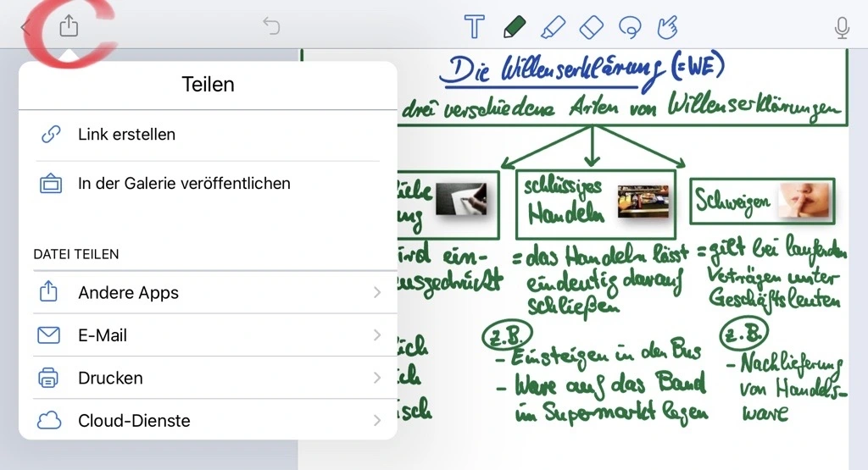Select the finger touch tool
868x470 pixels.
point(668,27)
